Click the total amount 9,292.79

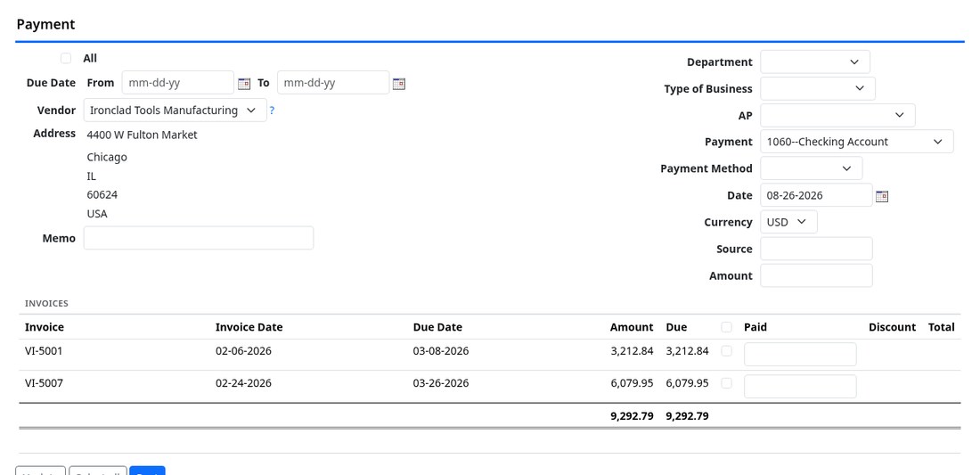point(632,415)
